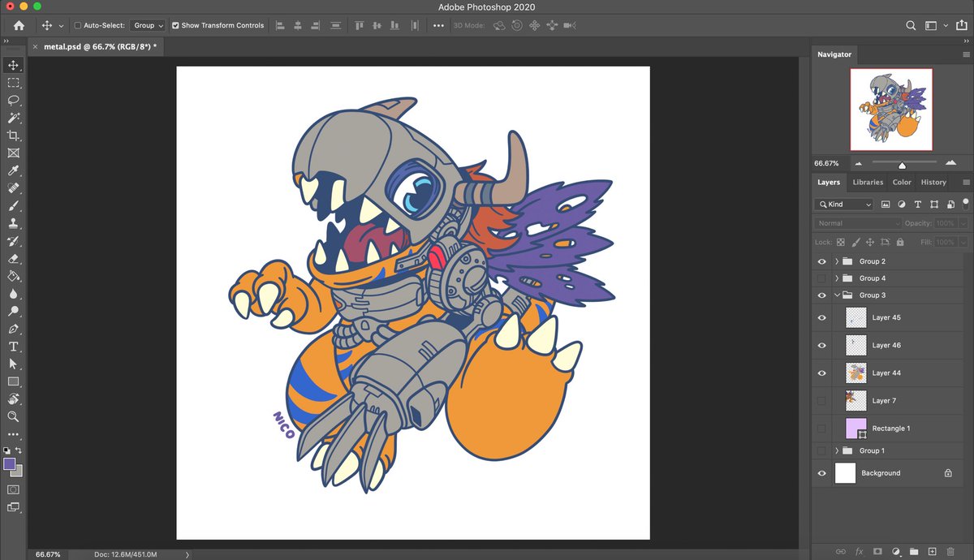
Task: Add a layer mask
Action: click(877, 551)
